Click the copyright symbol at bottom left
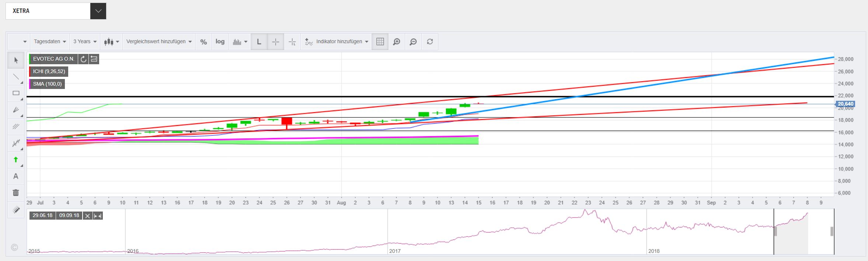This screenshot has height=261, width=868. (14, 247)
